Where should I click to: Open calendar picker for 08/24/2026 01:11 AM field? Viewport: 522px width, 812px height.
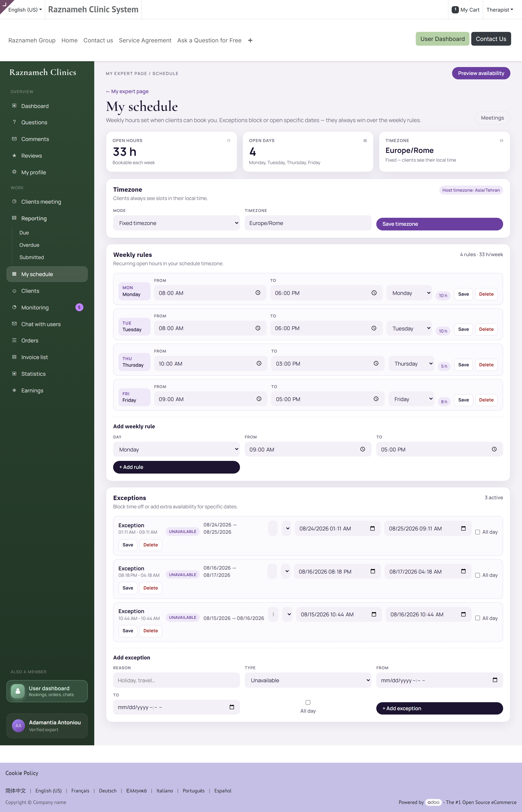(x=372, y=528)
